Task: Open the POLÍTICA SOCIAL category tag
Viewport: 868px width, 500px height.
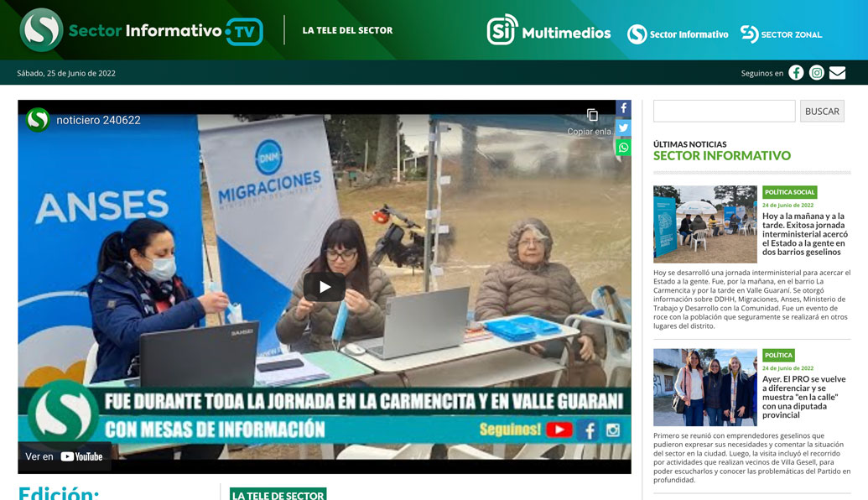Action: pos(789,192)
